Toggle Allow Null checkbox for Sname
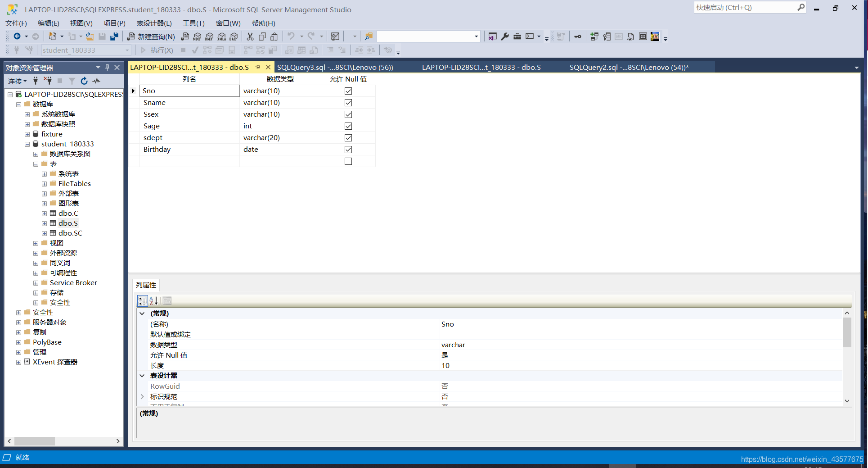Screen dimensions: 868x468 tap(348, 103)
